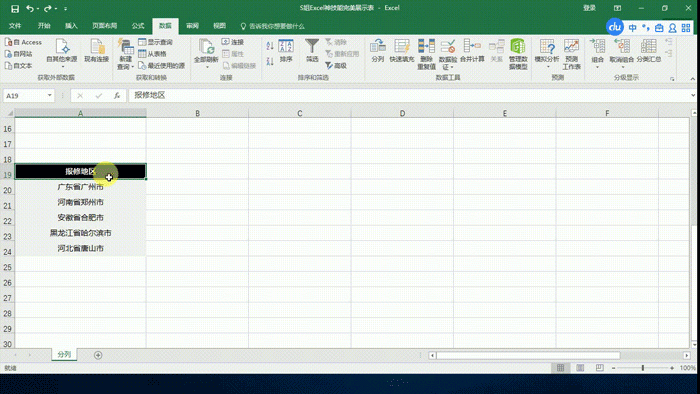Viewport: 700px width, 394px height.
Task: Click the horizontal scrollbar thumb
Action: [x=528, y=355]
